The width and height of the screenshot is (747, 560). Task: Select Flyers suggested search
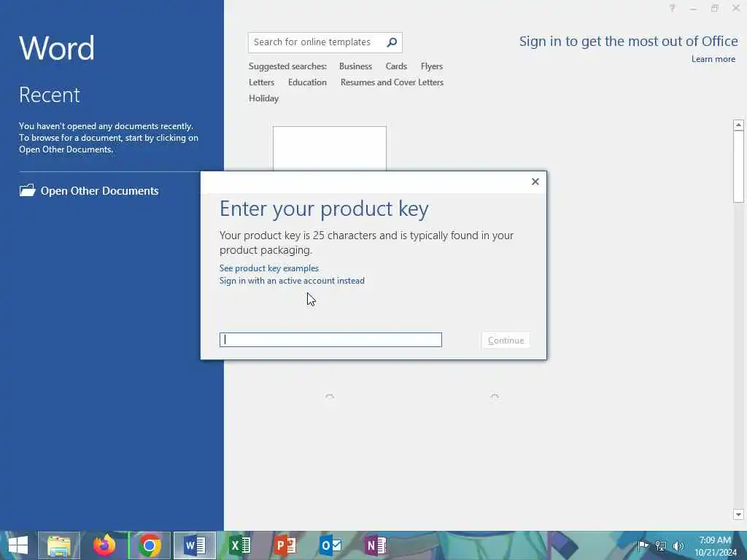[x=432, y=66]
